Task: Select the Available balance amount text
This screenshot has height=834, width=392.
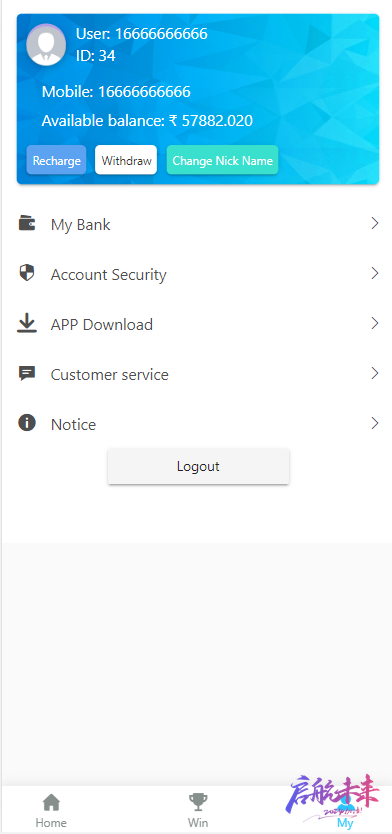Action: [211, 121]
